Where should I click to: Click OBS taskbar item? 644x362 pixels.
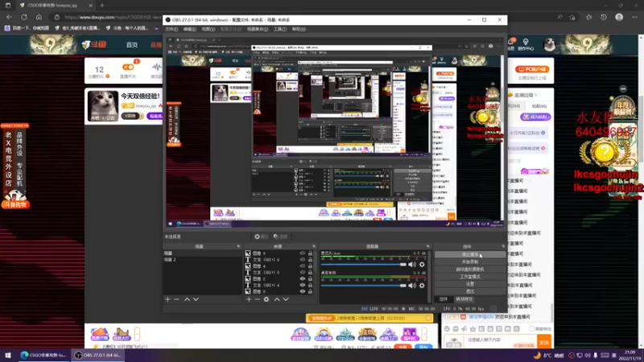point(97,356)
